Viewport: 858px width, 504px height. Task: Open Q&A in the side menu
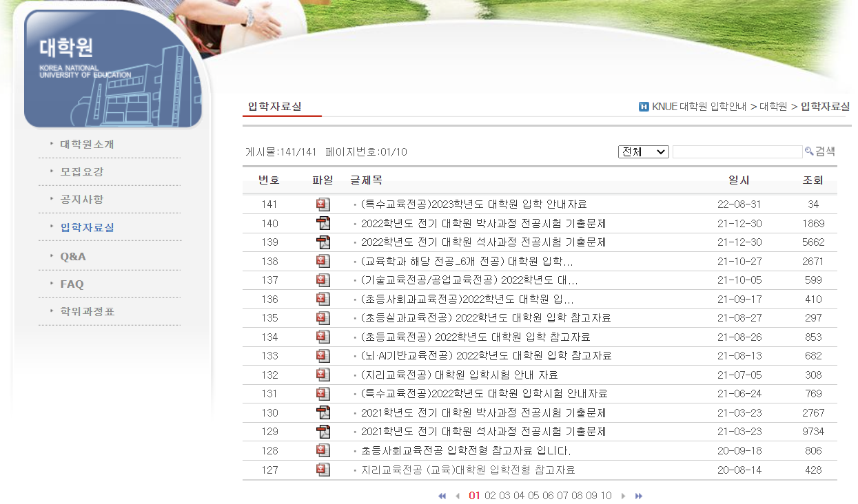point(73,256)
